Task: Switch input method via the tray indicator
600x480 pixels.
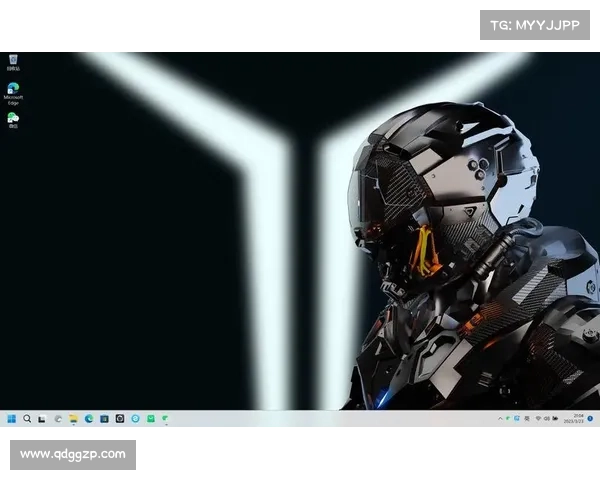Action: point(527,418)
